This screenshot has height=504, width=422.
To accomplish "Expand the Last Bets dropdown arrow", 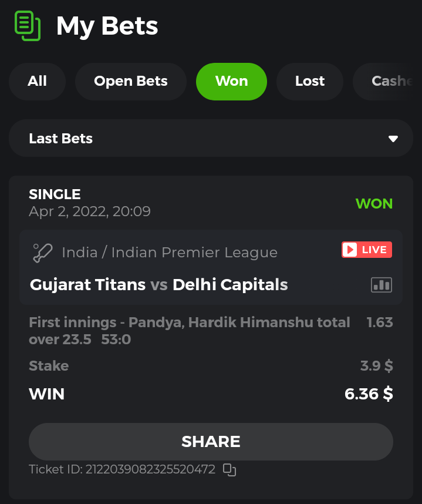I will coord(393,139).
